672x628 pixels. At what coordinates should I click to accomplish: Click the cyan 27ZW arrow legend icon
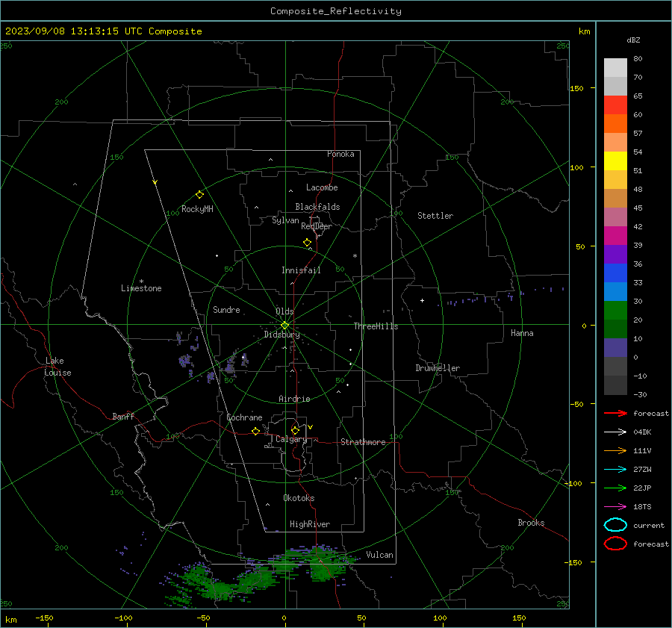coord(615,470)
